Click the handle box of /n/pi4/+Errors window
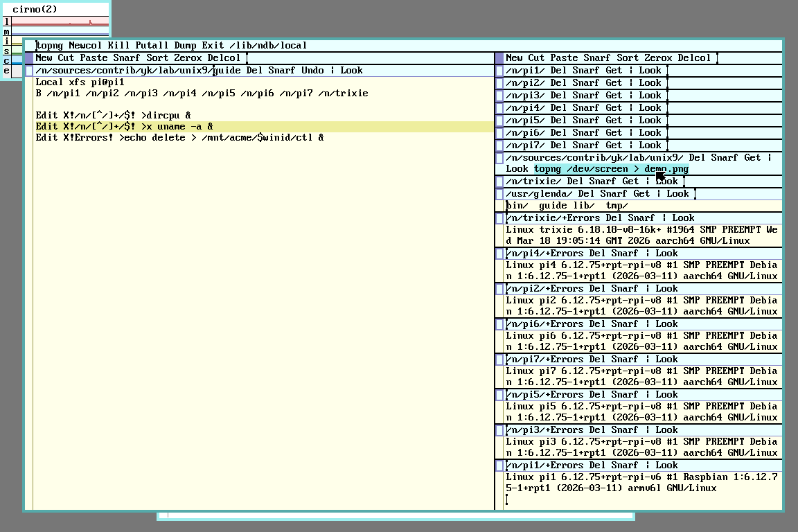 pos(499,254)
